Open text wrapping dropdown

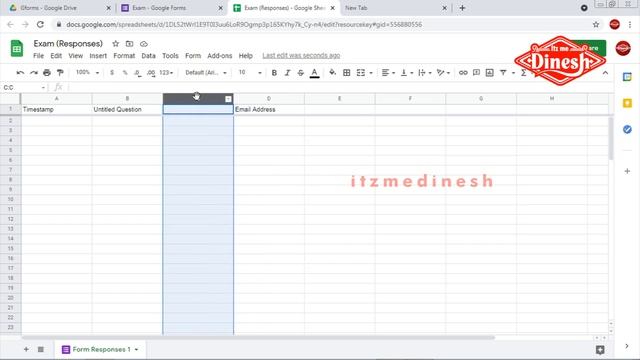[x=424, y=73]
